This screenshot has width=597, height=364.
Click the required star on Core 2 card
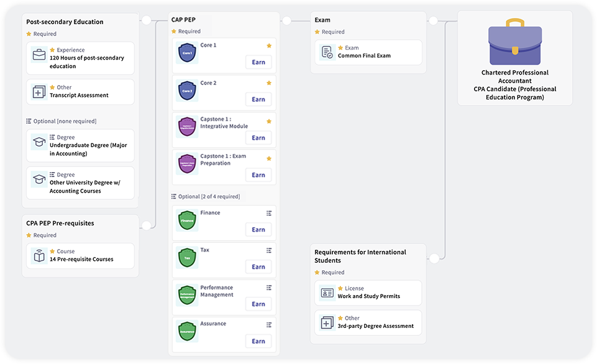point(269,83)
